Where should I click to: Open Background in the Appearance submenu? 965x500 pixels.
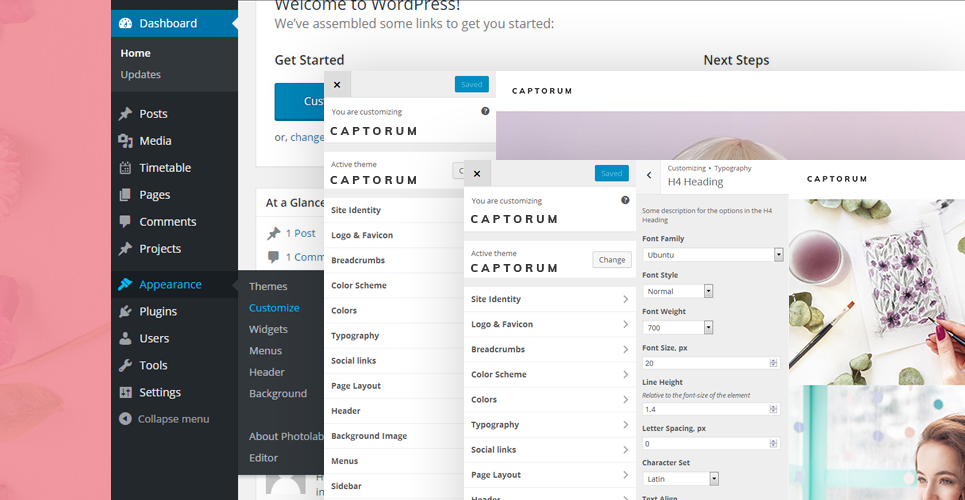[x=278, y=393]
